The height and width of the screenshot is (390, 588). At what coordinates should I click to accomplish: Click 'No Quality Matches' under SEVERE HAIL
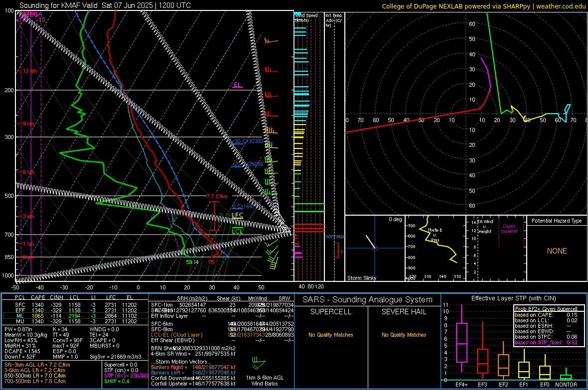[404, 335]
